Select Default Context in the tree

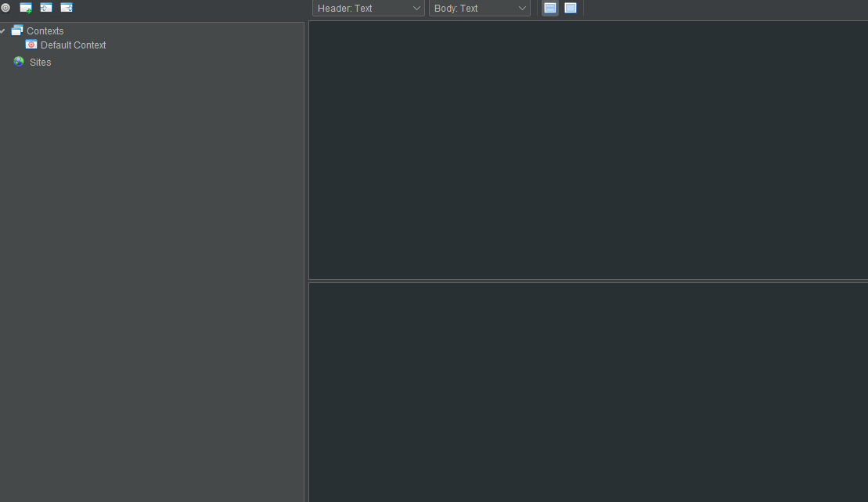[x=73, y=45]
